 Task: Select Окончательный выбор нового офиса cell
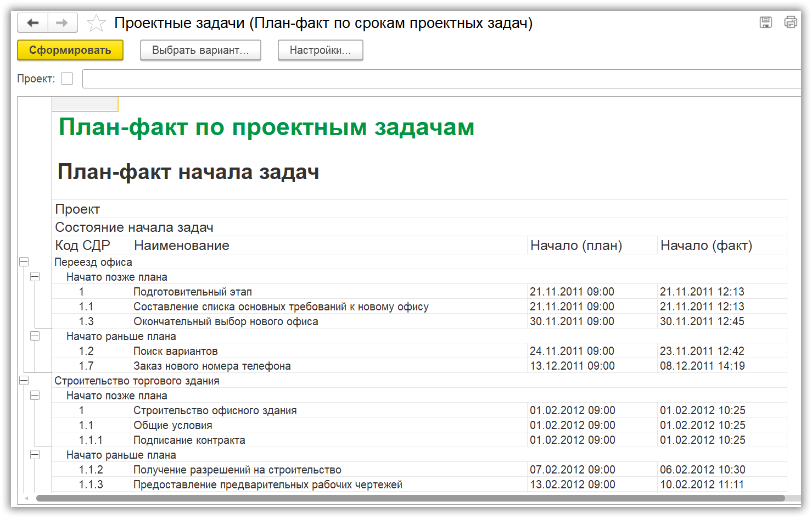coord(329,321)
